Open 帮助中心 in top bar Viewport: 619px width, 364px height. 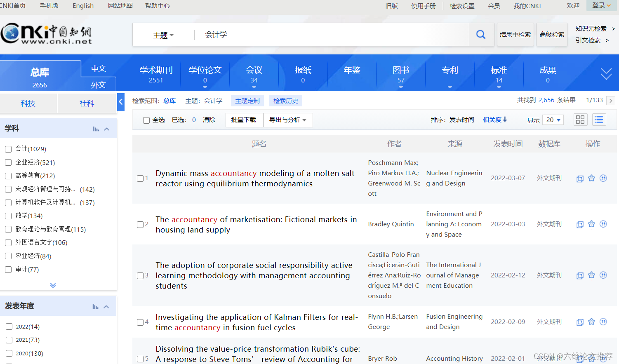click(157, 6)
